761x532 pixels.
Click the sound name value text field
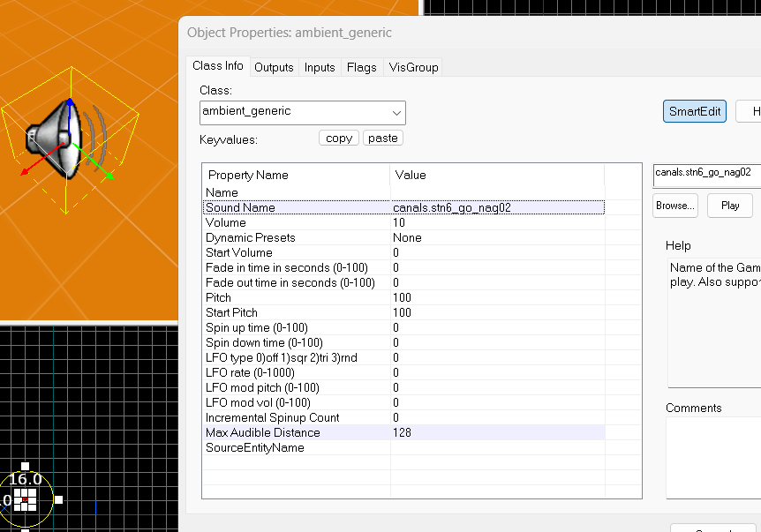706,173
